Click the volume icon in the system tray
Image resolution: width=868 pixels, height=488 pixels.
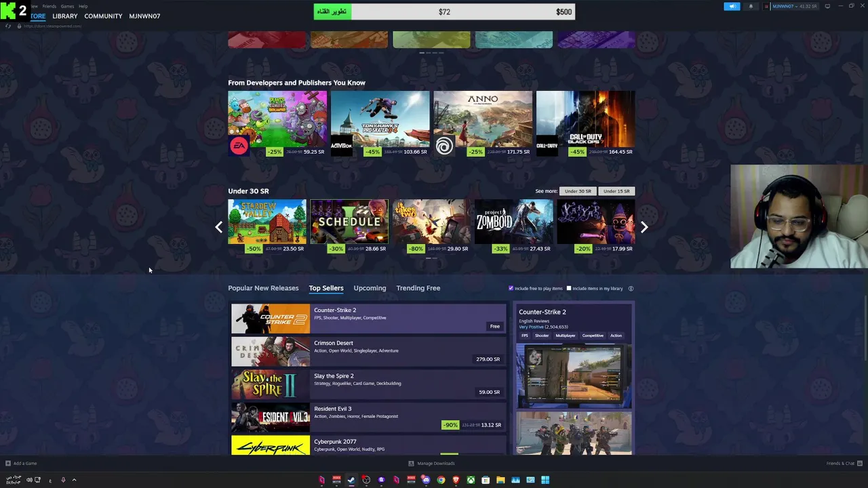click(x=29, y=480)
